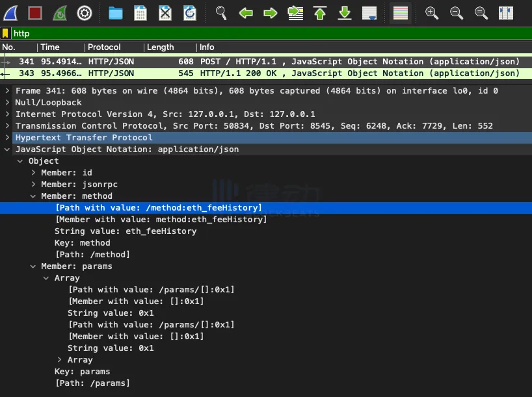Viewport: 532px width, 397px height.
Task: Toggle packet colorization
Action: pyautogui.click(x=401, y=12)
